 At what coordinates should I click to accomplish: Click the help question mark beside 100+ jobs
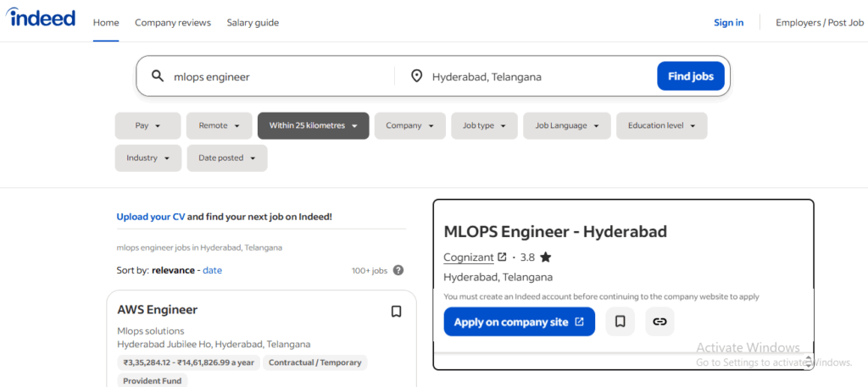coord(398,271)
